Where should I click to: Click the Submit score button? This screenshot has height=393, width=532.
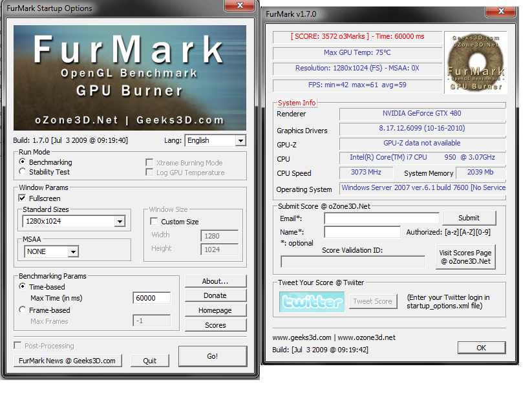pos(469,218)
